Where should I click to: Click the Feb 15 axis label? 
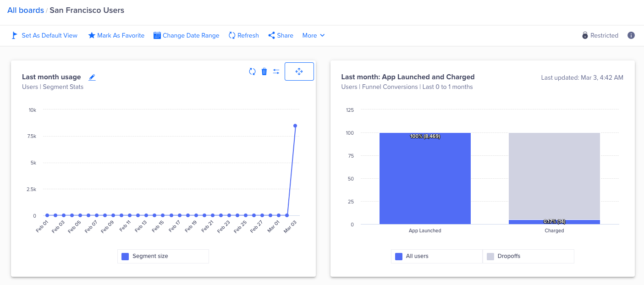(158, 226)
